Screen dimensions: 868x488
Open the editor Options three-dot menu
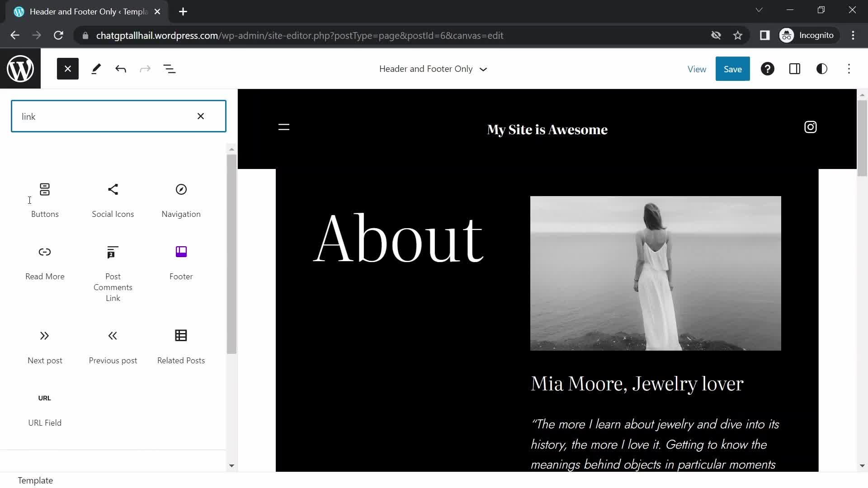click(x=849, y=69)
